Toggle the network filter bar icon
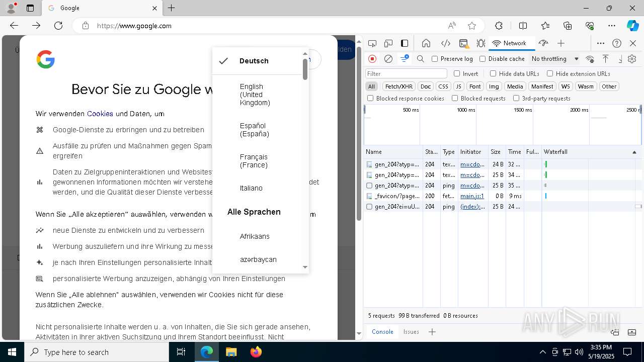644x362 pixels. [404, 59]
